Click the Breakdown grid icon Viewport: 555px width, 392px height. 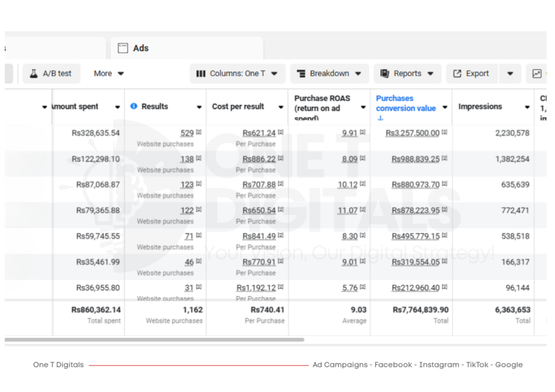[301, 74]
